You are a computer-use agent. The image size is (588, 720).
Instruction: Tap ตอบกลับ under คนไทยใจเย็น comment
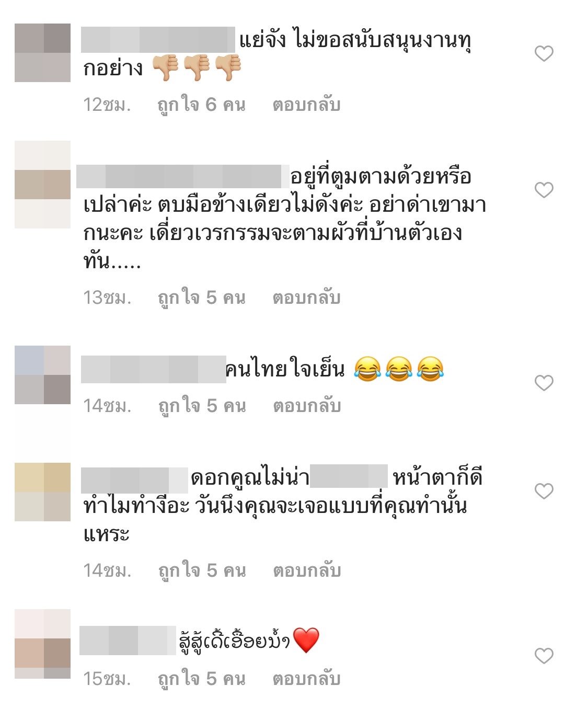pyautogui.click(x=307, y=406)
